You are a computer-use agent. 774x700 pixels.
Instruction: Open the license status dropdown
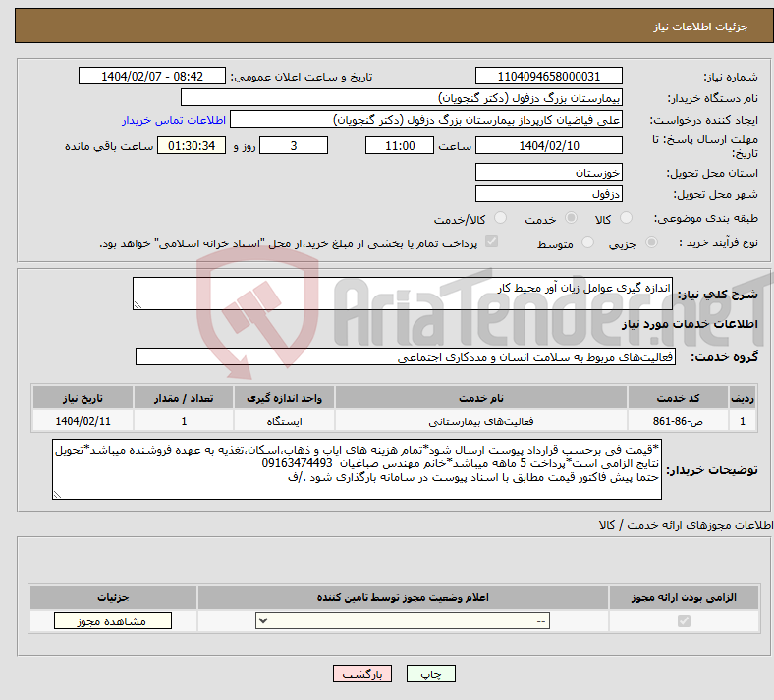(x=403, y=620)
